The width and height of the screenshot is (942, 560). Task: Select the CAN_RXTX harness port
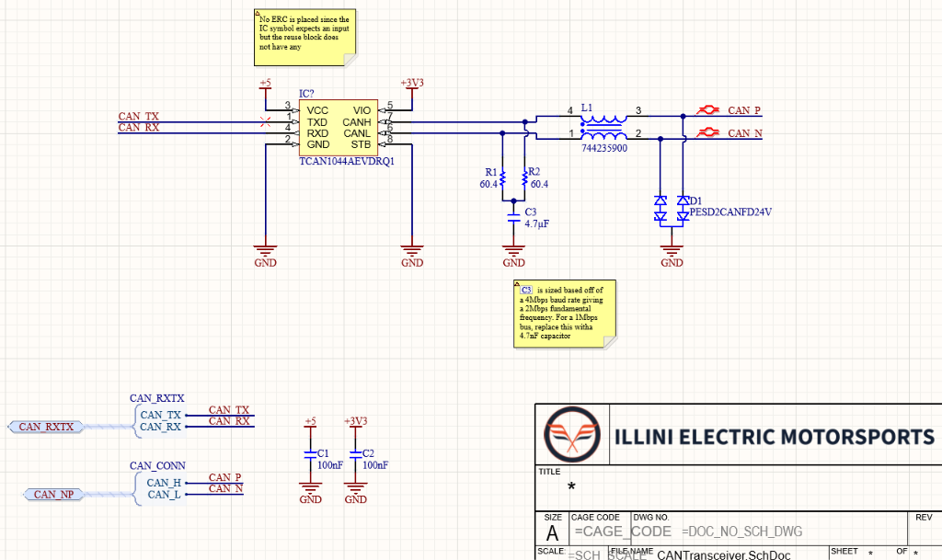point(46,427)
